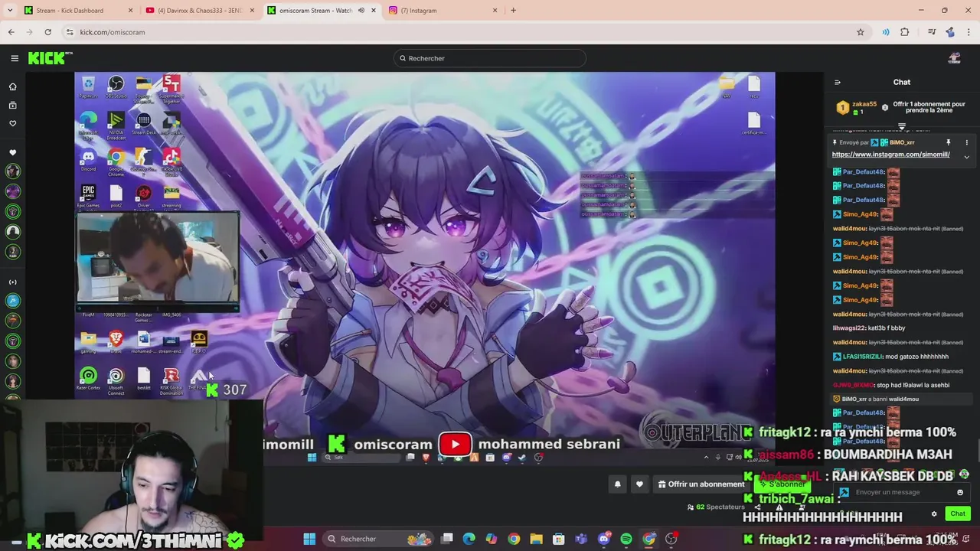Share the stream with the share icon
980x551 pixels.
pos(757,507)
